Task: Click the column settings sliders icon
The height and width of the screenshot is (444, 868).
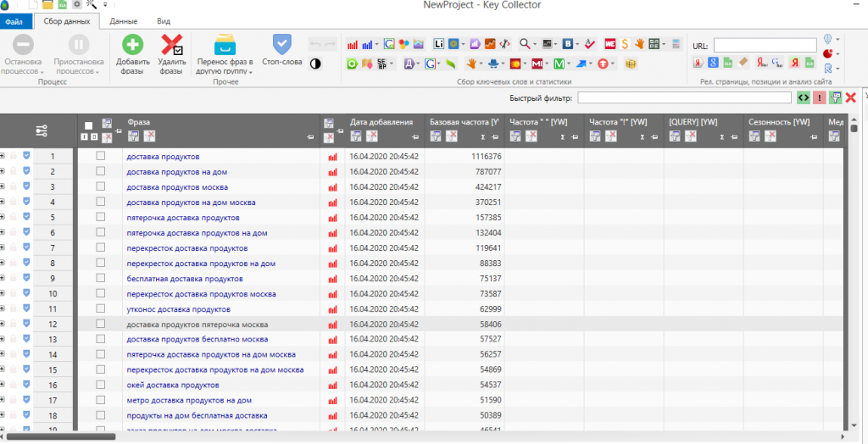Action: coord(42,130)
